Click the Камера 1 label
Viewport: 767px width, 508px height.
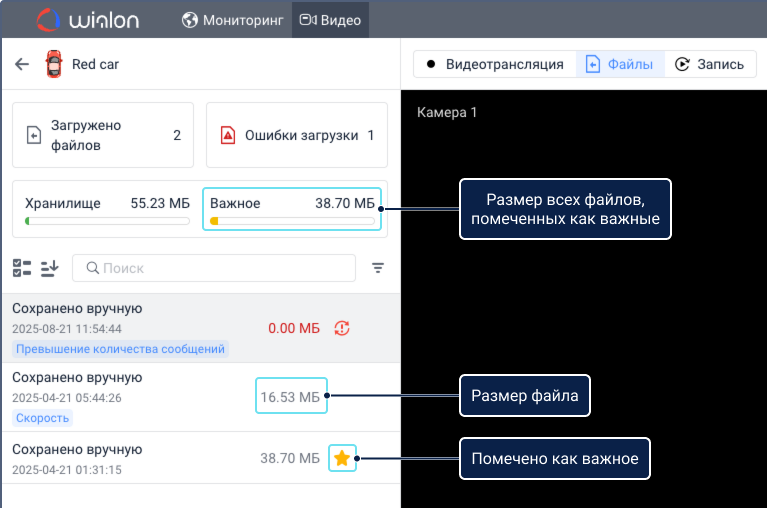tap(447, 112)
